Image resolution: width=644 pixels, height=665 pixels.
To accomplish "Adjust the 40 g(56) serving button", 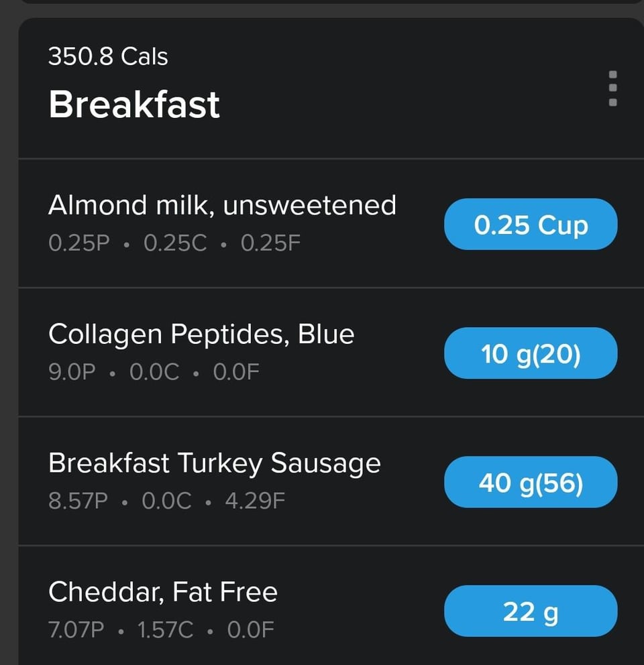I will (531, 483).
